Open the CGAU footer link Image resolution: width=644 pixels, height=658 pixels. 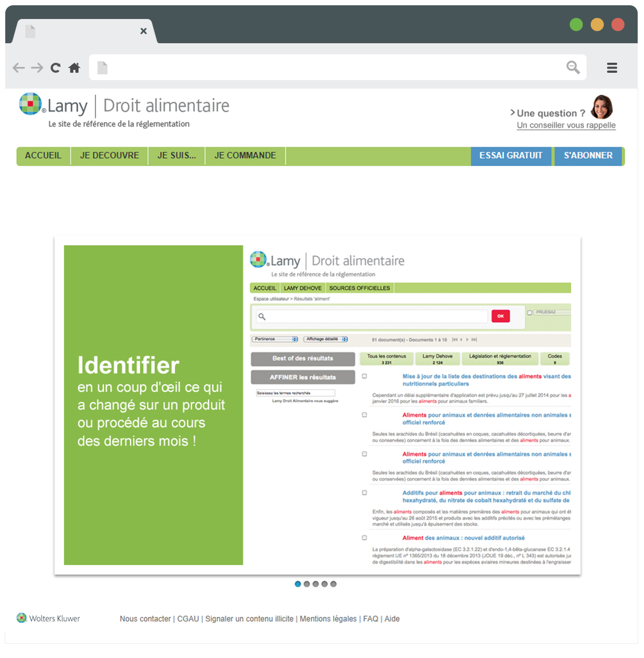coord(188,618)
